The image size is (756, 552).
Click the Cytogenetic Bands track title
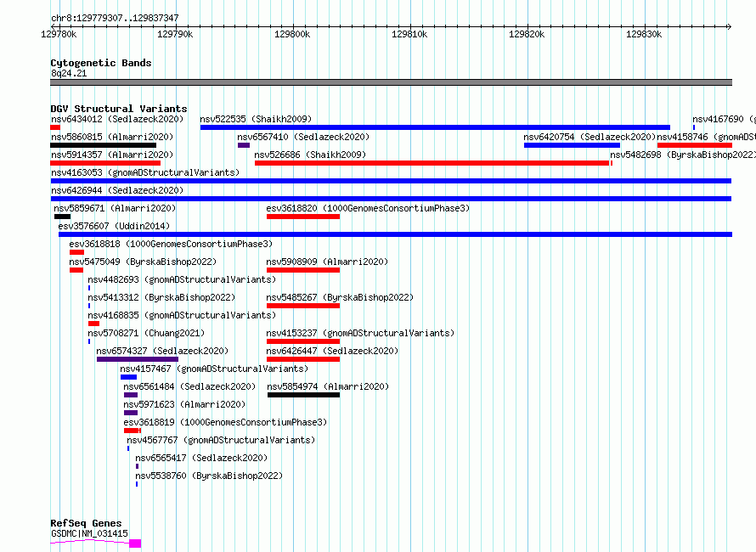101,63
